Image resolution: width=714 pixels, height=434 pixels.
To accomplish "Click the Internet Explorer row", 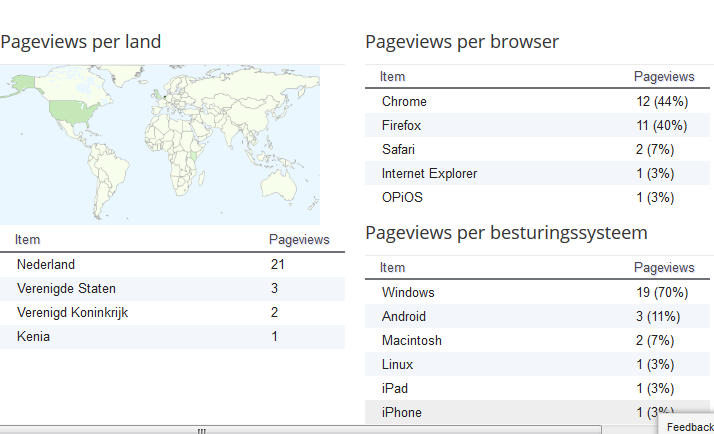I will coord(537,174).
